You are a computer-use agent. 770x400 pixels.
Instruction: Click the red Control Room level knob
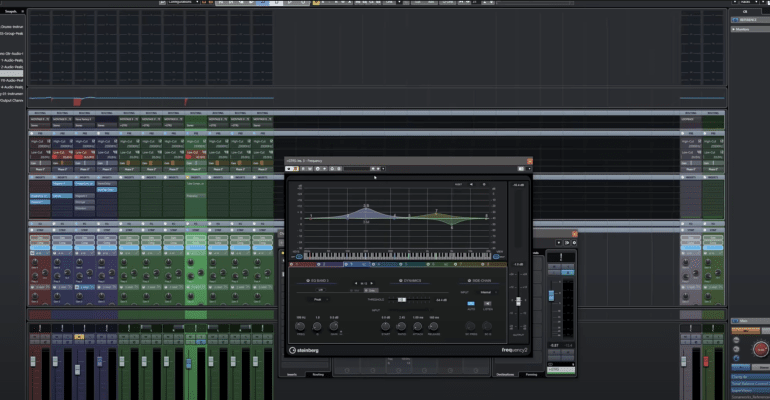coord(761,349)
